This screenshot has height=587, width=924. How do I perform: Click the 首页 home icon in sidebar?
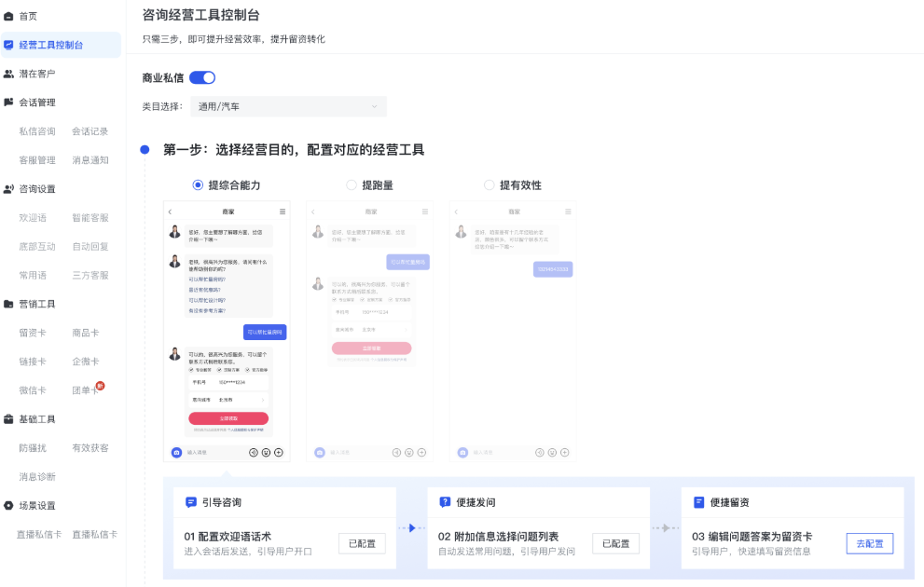tap(8, 17)
